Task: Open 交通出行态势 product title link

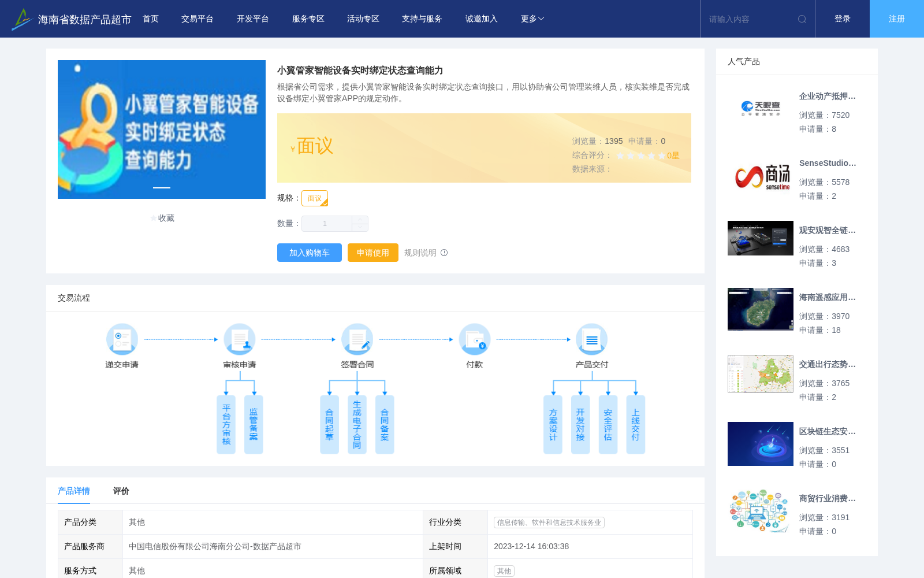Action: [x=828, y=364]
